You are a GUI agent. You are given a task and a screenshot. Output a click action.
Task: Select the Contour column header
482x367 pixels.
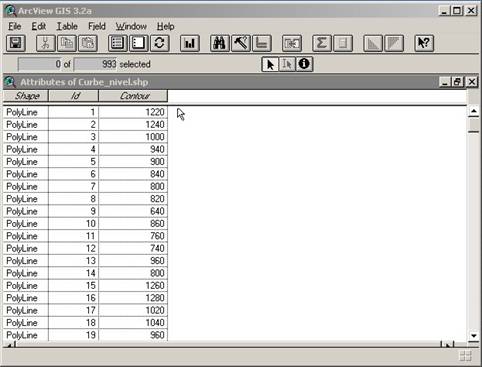pos(133,96)
